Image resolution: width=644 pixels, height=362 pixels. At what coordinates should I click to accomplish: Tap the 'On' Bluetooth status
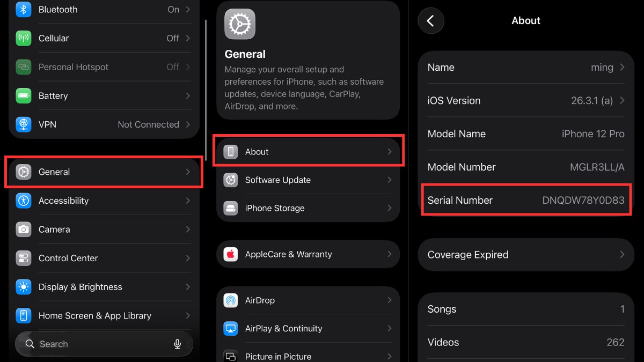pos(173,10)
